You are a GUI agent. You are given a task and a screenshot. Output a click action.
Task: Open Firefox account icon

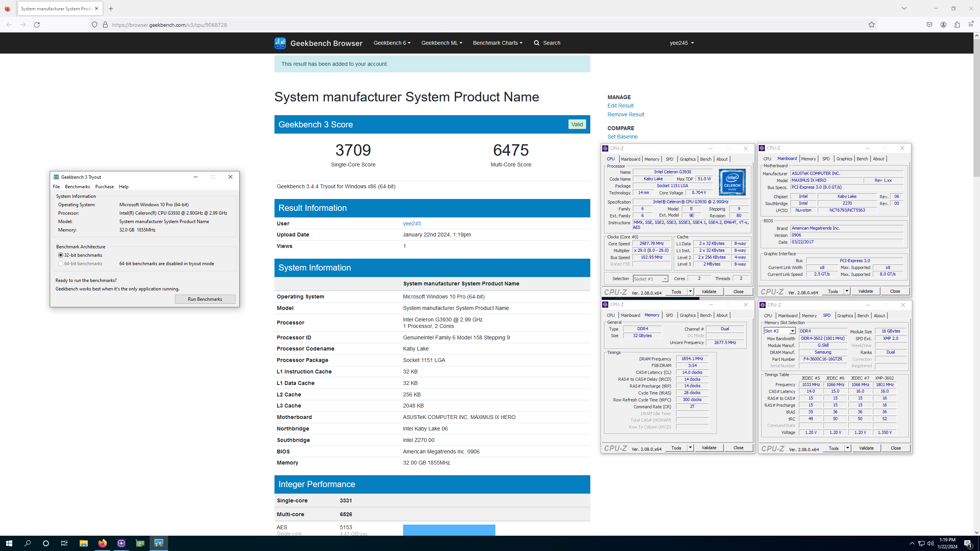point(943,25)
